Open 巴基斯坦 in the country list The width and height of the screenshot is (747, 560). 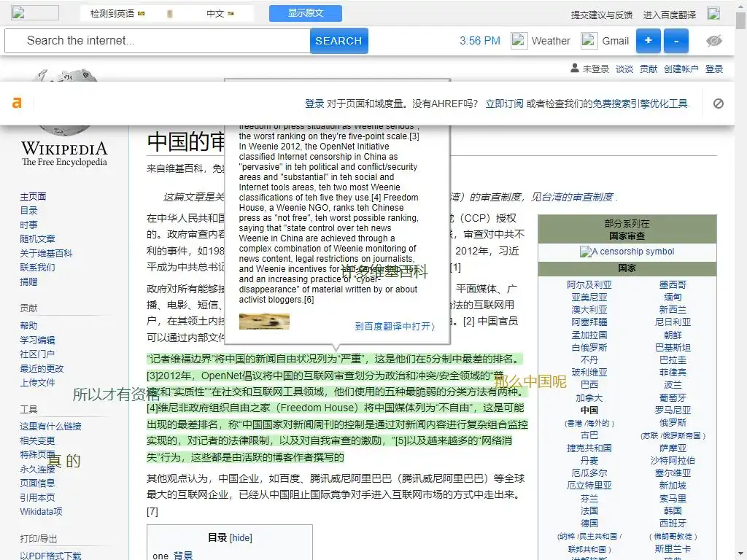coord(673,347)
